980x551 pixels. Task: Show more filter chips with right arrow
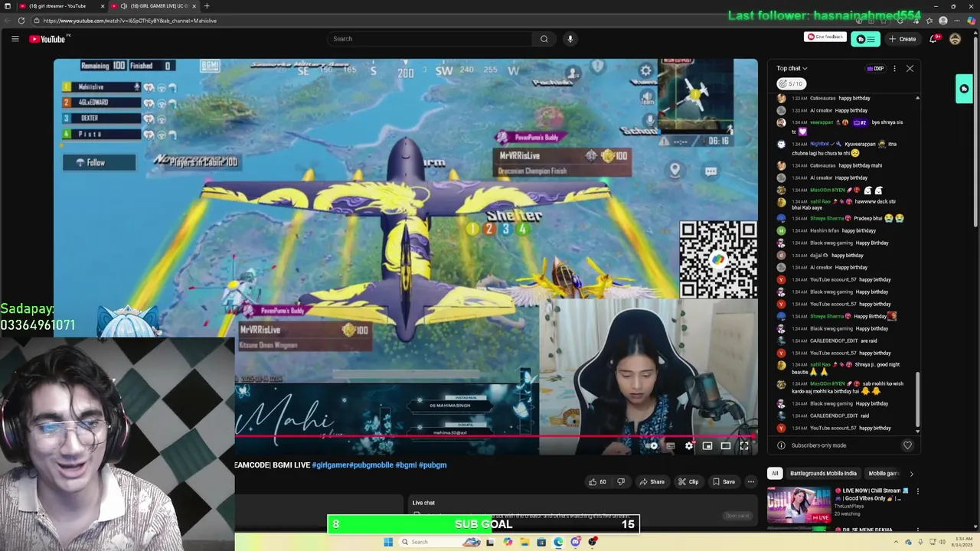tap(911, 474)
